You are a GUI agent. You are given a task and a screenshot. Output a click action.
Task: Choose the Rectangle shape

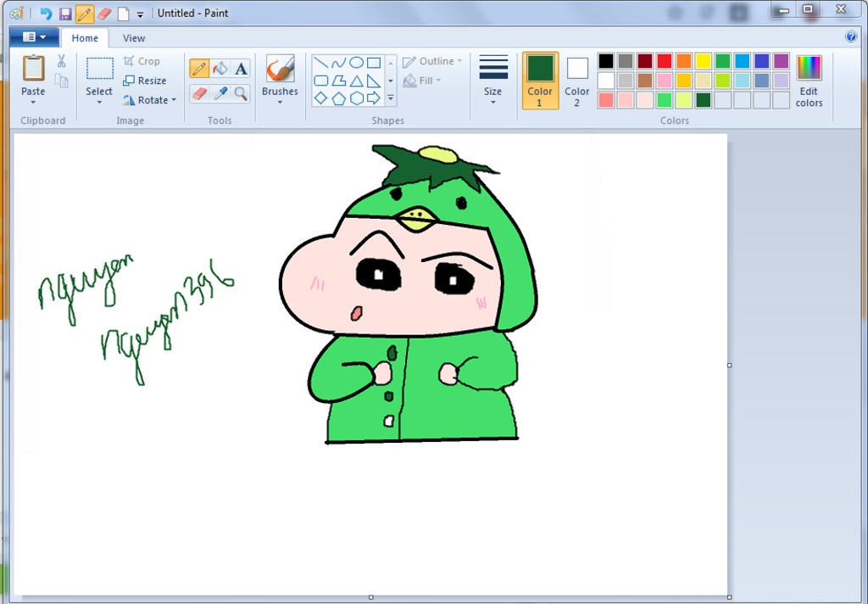(374, 63)
